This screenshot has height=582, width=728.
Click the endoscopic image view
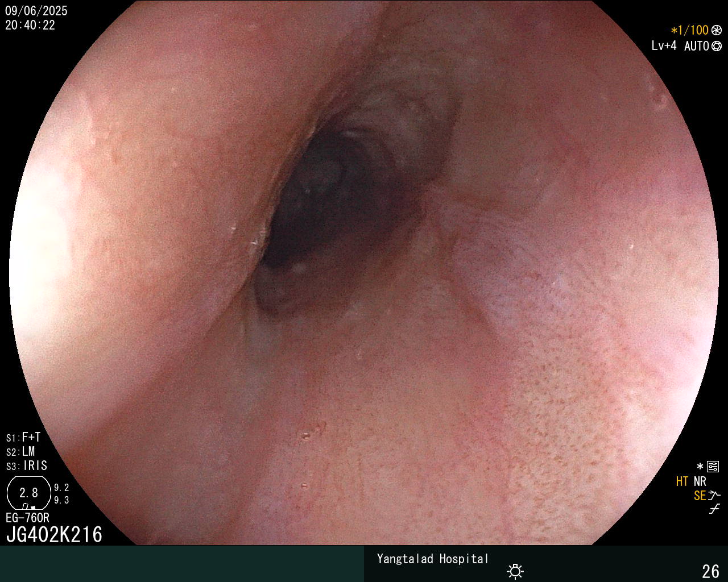point(364,273)
